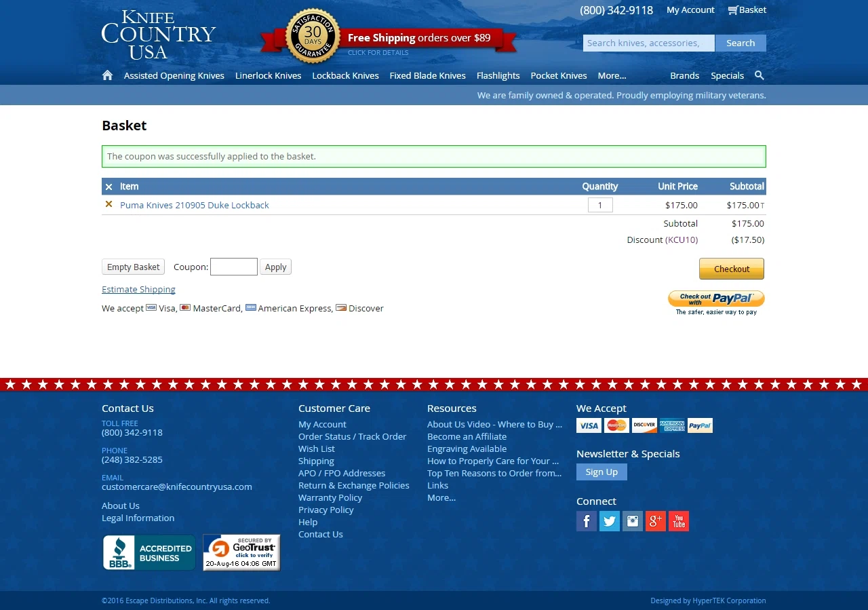This screenshot has height=610, width=868.
Task: Open the YouTube icon under Connect
Action: (x=679, y=521)
